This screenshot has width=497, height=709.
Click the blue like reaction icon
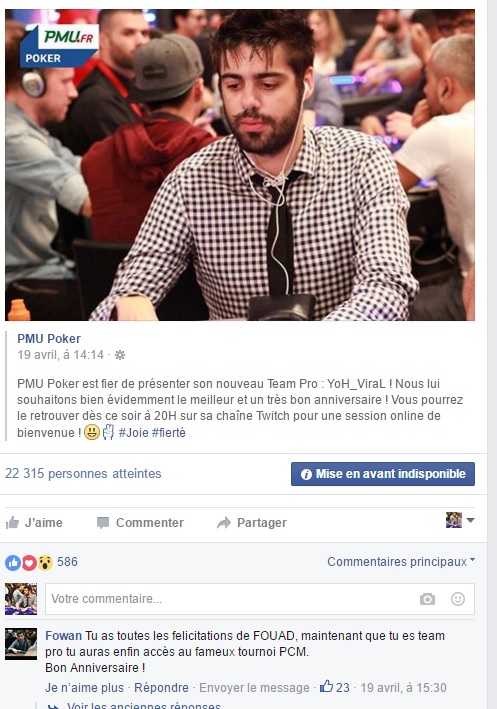[x=13, y=562]
